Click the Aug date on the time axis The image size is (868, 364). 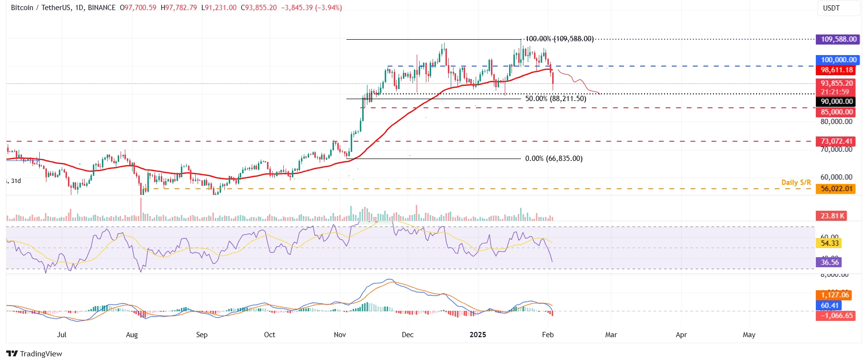pyautogui.click(x=132, y=335)
